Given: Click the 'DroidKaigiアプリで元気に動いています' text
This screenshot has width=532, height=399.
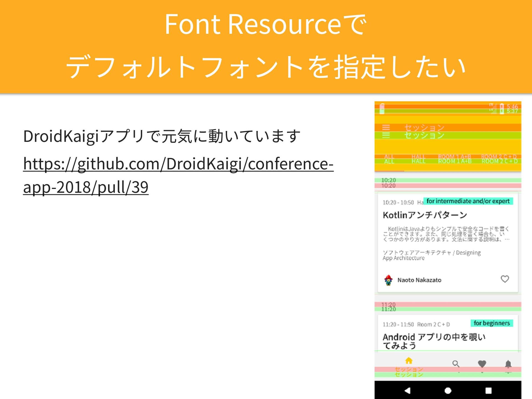Looking at the screenshot, I should (162, 136).
